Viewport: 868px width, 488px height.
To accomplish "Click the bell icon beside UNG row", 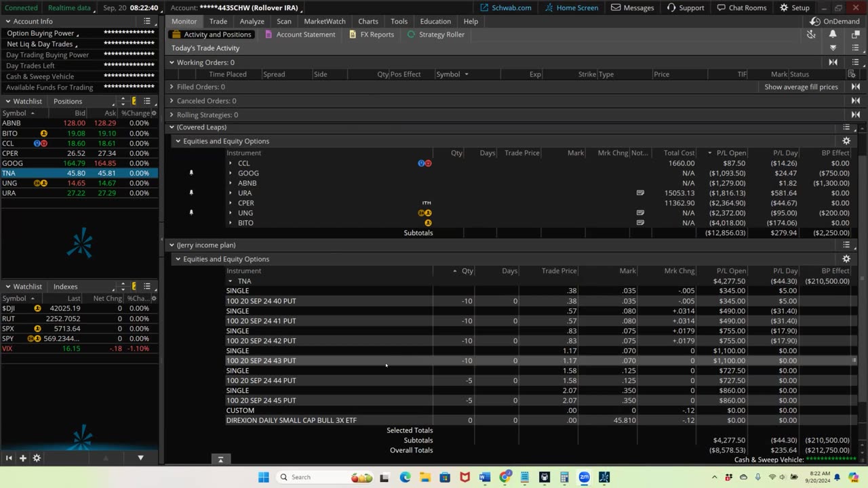I will pos(191,213).
